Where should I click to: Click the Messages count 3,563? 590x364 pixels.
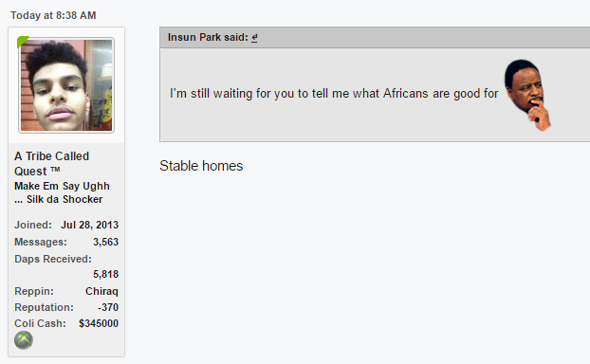click(105, 242)
